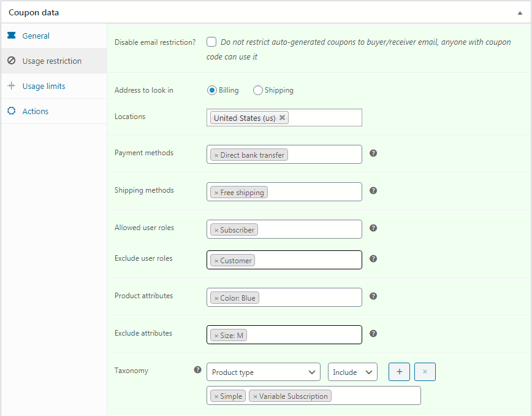
Task: Show help for Exclude attributes
Action: (x=373, y=334)
